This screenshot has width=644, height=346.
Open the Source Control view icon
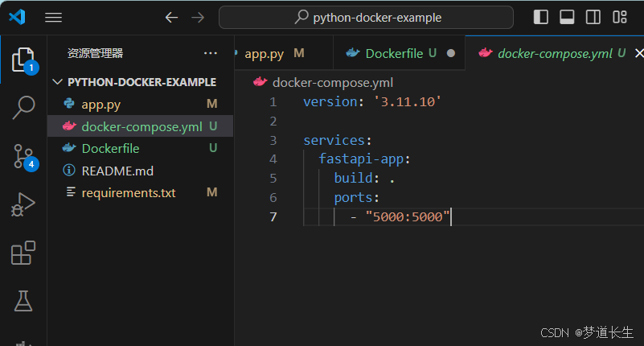pyautogui.click(x=23, y=155)
